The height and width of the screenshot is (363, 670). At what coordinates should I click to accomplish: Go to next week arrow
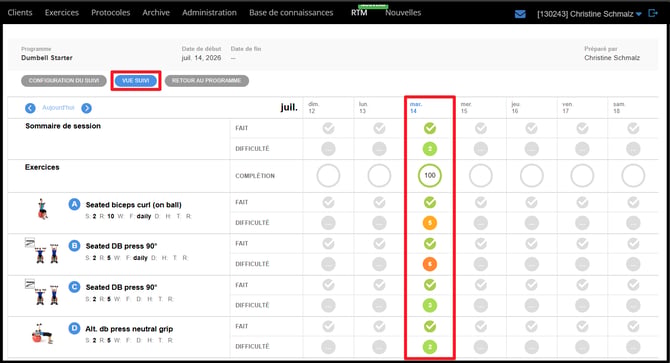pos(86,108)
